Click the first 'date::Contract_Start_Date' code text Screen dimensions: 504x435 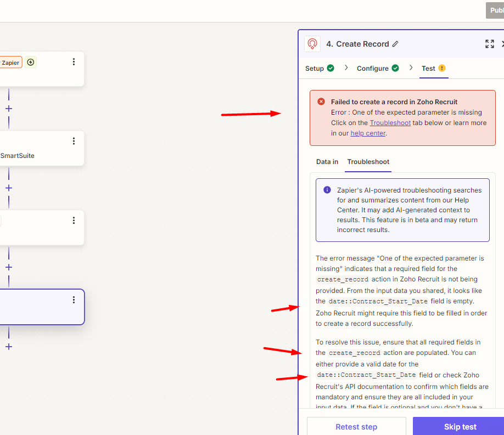point(378,301)
